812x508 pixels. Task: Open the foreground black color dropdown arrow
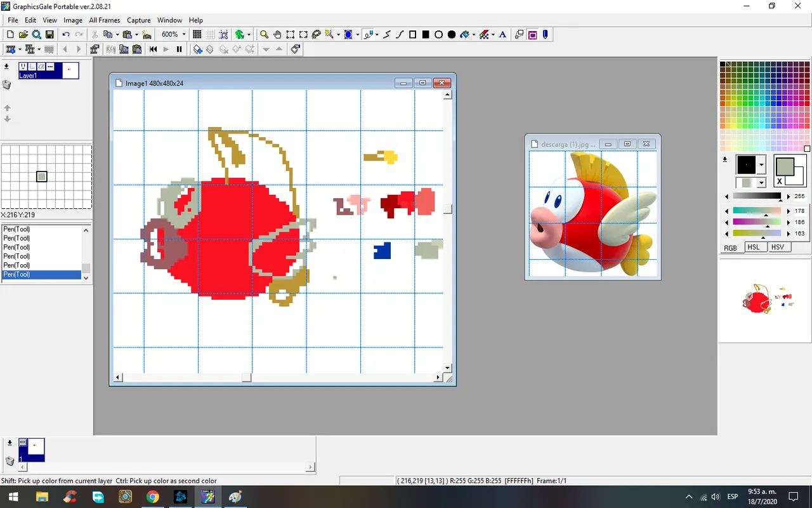761,164
